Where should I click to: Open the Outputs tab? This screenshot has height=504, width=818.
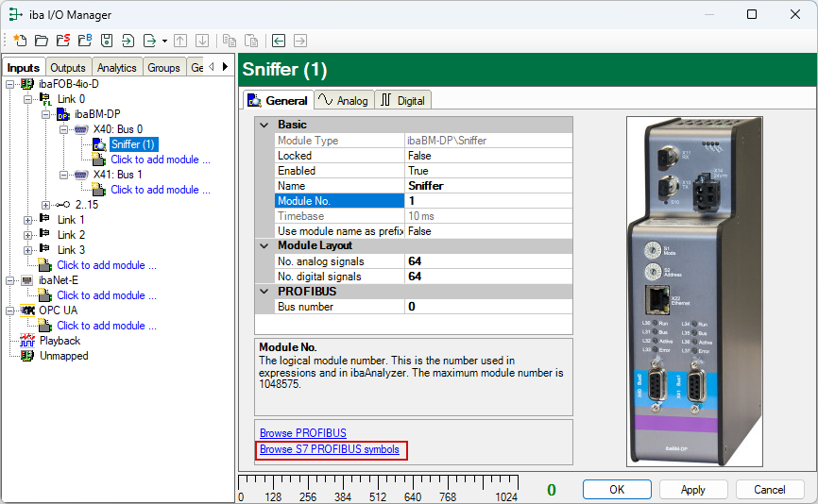[x=68, y=68]
